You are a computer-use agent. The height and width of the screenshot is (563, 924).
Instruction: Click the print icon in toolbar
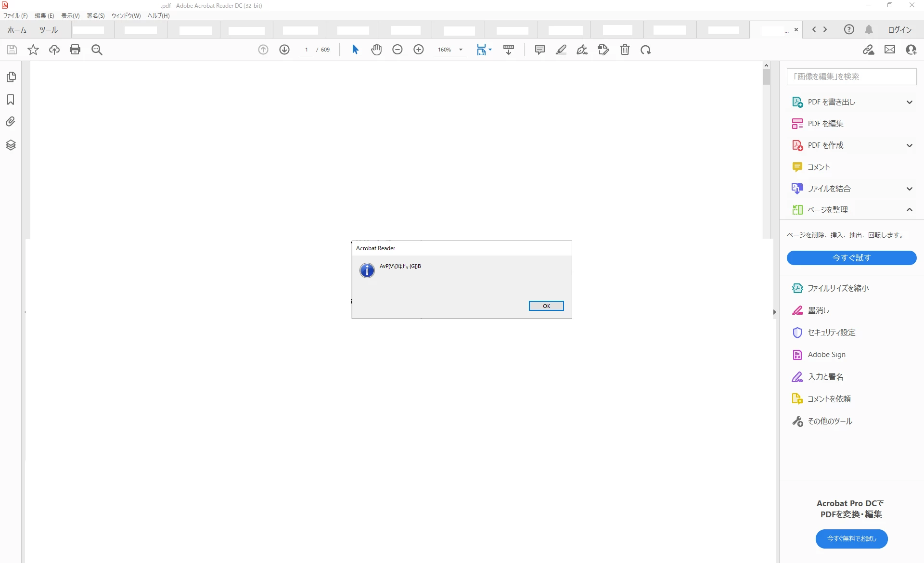[x=75, y=50]
